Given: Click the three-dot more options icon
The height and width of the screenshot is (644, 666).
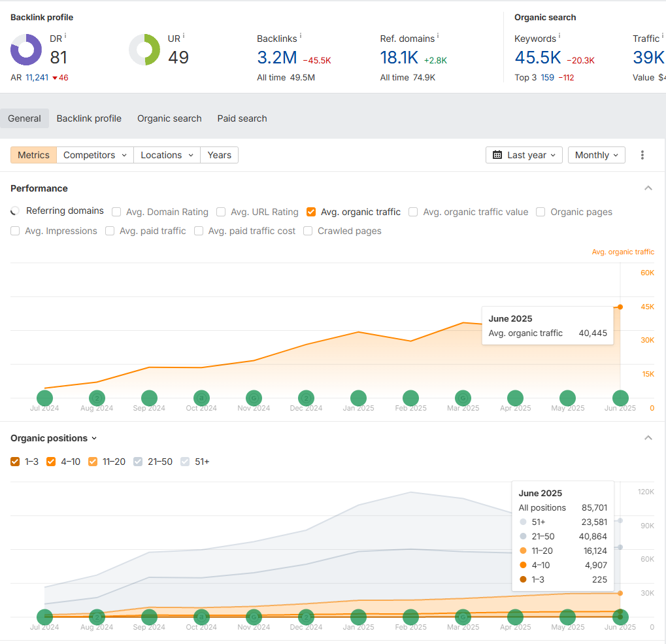Looking at the screenshot, I should [x=642, y=155].
